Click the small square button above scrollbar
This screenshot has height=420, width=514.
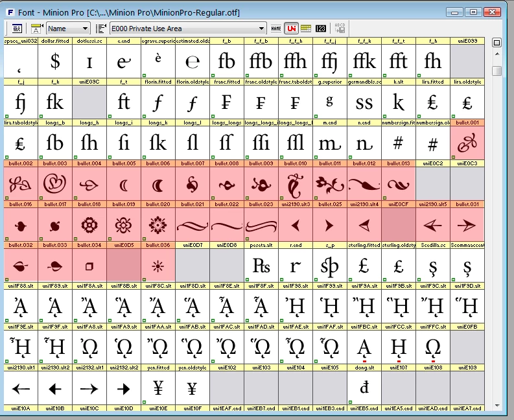497,43
